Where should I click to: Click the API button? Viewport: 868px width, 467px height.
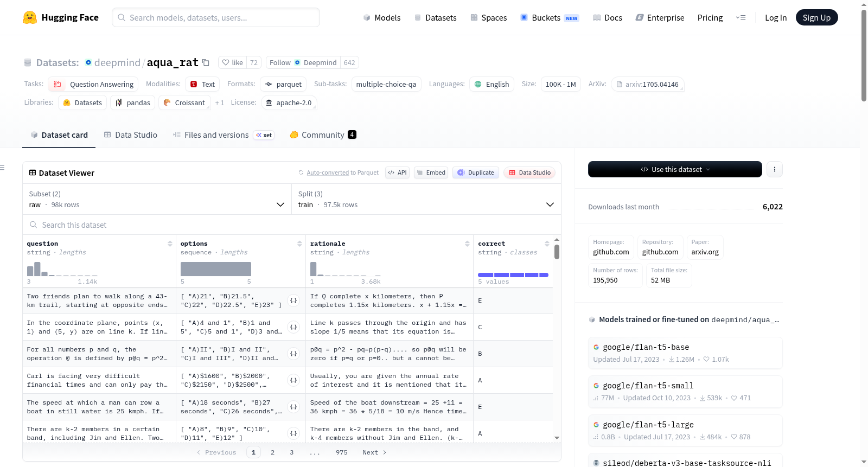click(x=397, y=172)
